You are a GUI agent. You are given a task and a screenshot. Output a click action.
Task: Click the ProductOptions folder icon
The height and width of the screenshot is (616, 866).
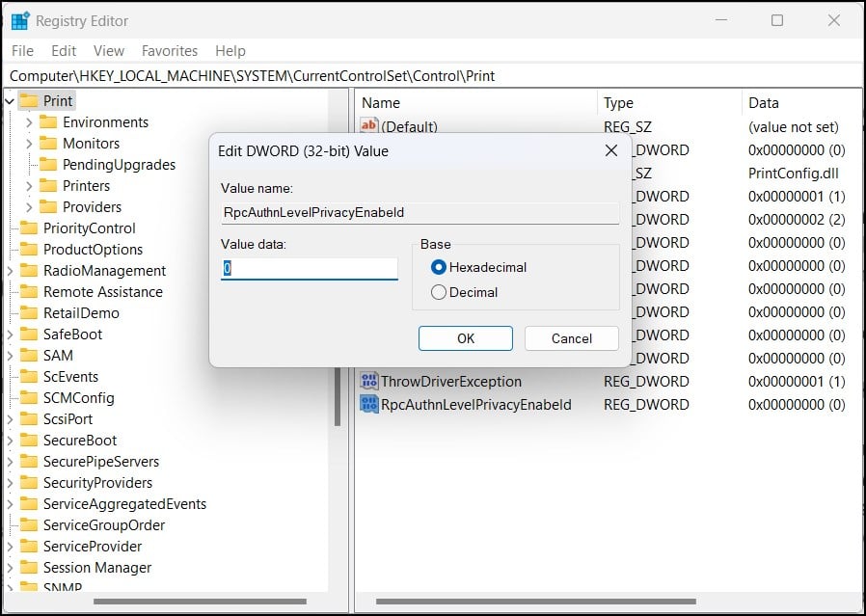coord(29,250)
